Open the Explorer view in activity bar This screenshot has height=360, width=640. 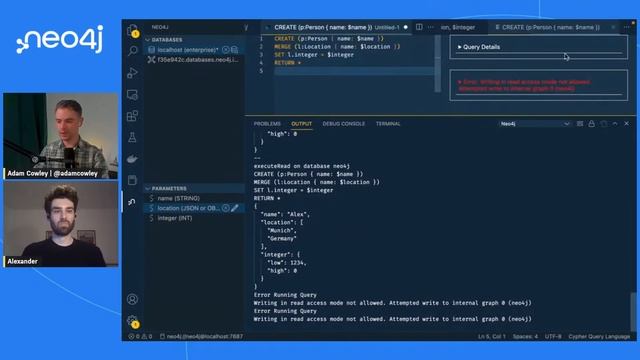132,30
